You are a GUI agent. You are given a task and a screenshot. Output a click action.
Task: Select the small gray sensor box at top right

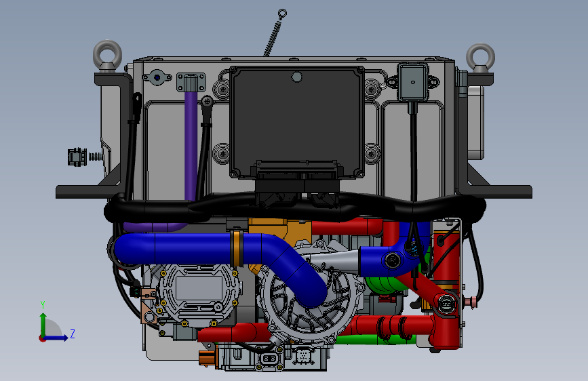coord(412,82)
